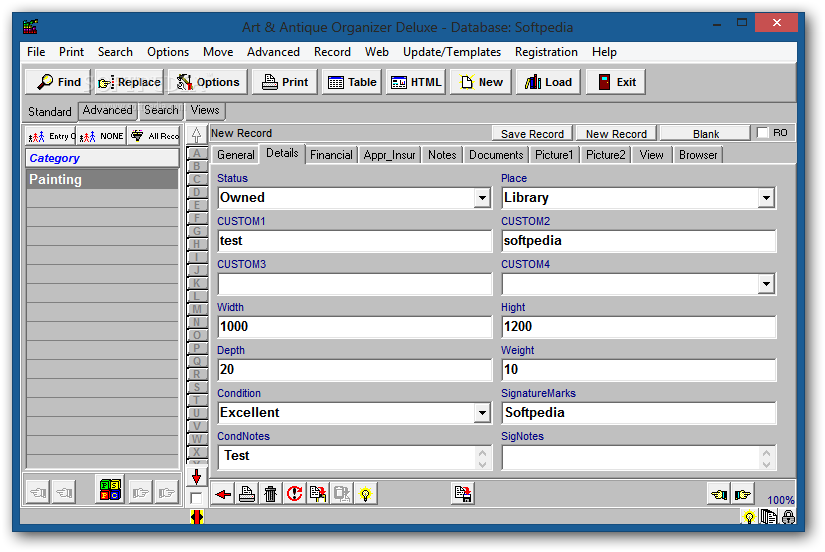Toggle the RO read-only checkbox

762,133
